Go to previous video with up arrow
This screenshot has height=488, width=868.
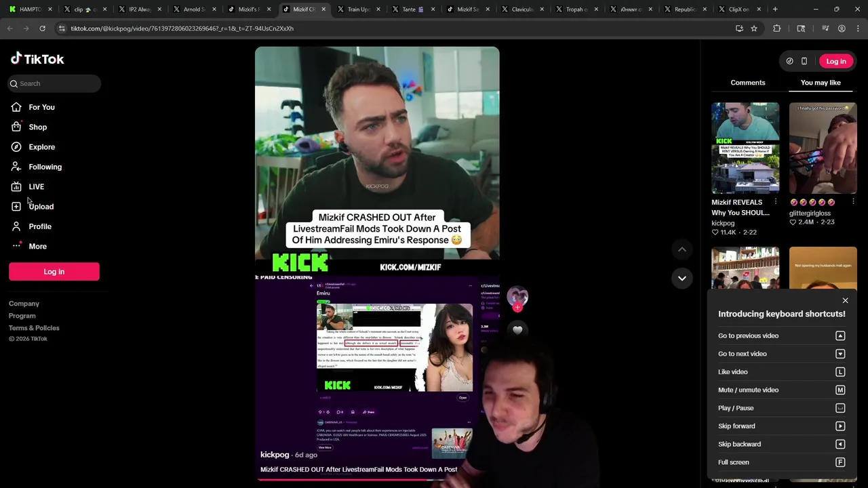pyautogui.click(x=682, y=249)
